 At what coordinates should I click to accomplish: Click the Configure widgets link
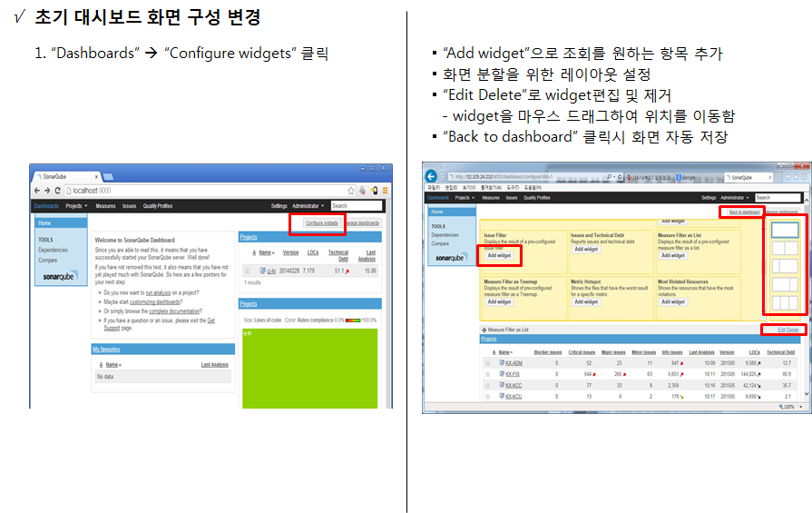tap(321, 223)
